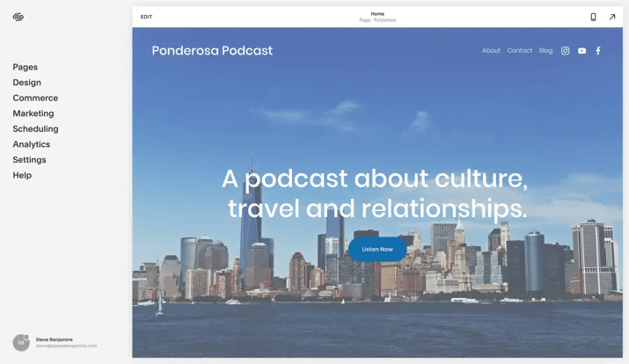Click Steve Benjamins profile avatar
This screenshot has height=364, width=629.
coord(21,343)
